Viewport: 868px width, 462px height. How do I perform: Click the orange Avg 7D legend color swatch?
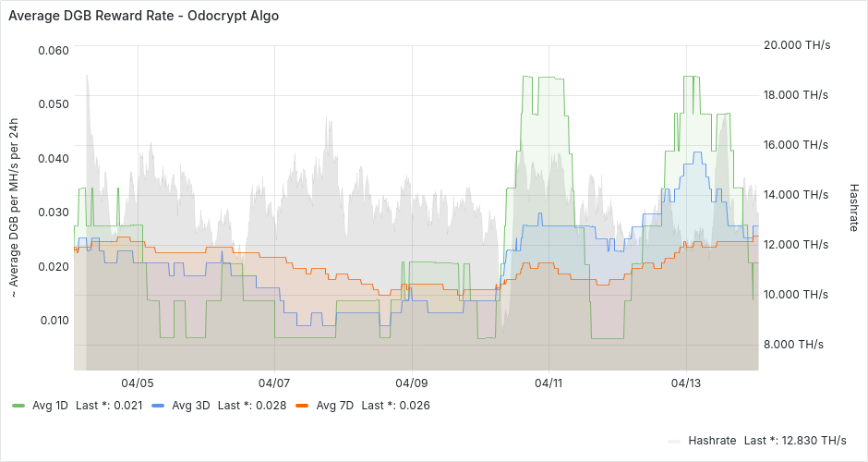point(301,406)
